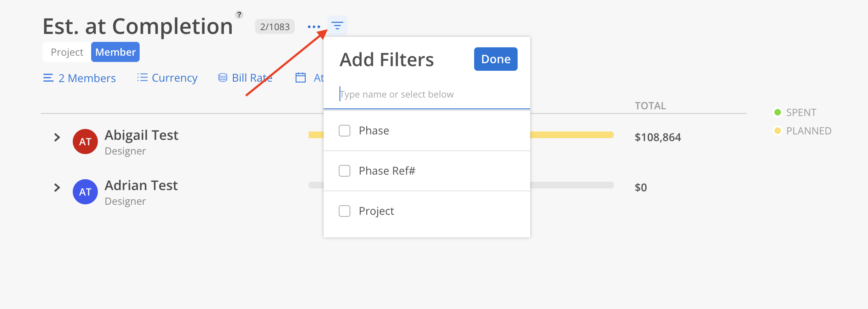This screenshot has width=868, height=309.
Task: Click Abigail Test's red AT avatar
Action: coord(85,142)
